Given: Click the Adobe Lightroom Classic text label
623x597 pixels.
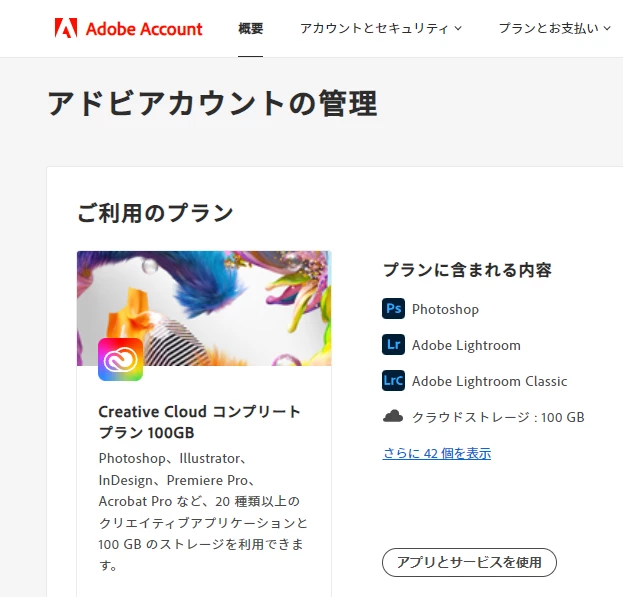Looking at the screenshot, I should [489, 381].
